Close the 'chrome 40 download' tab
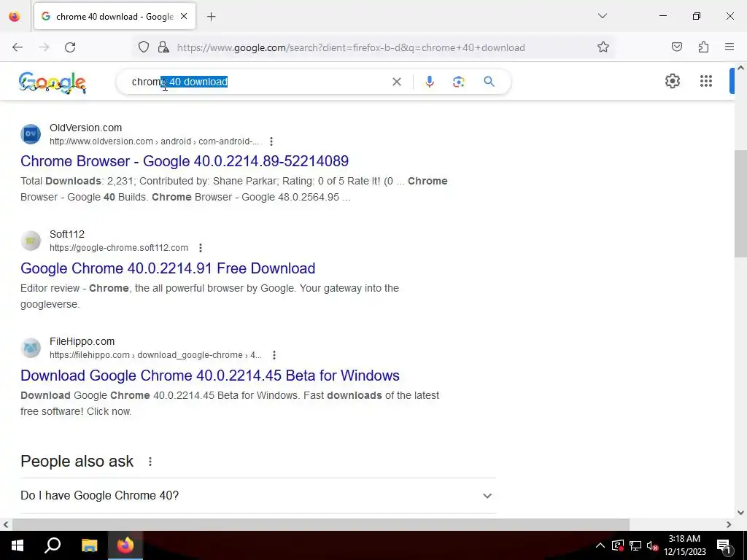 (184, 16)
